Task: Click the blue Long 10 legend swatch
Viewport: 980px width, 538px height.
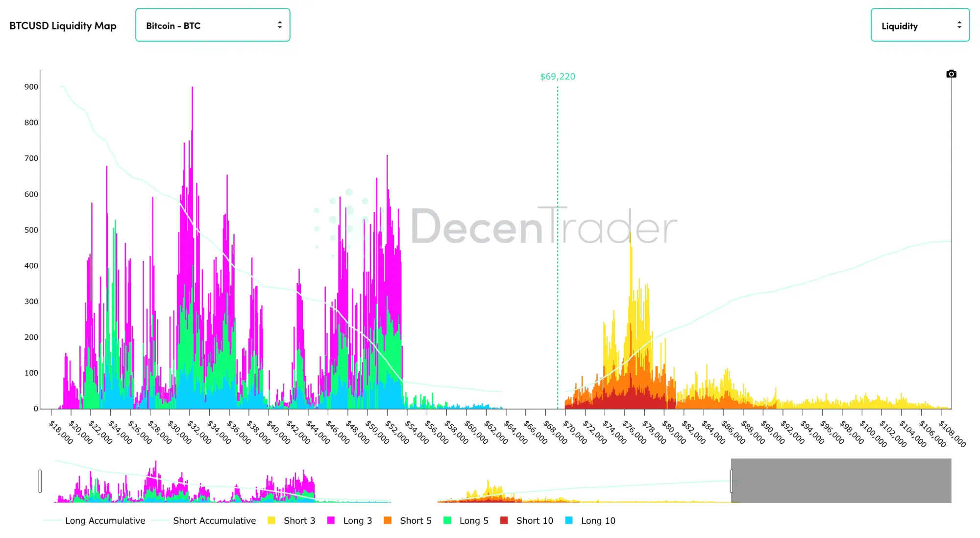Action: [569, 520]
